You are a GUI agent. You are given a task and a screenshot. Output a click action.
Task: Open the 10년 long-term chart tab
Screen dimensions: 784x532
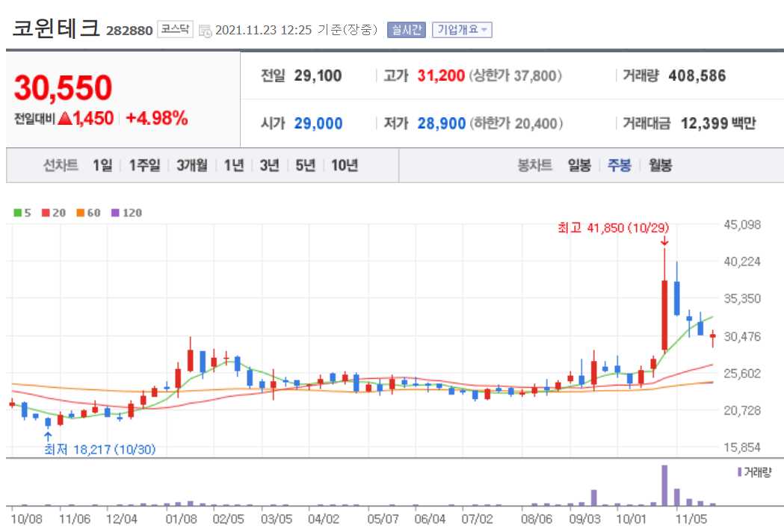(344, 165)
